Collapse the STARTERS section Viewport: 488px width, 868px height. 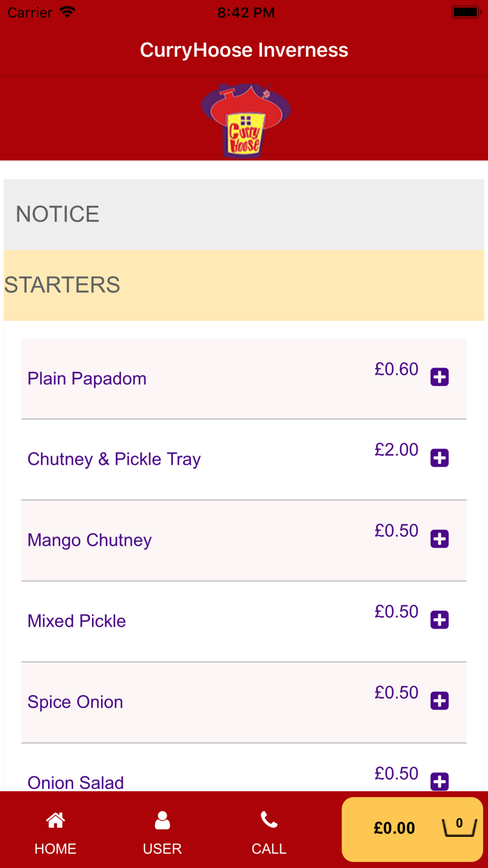[x=62, y=285]
